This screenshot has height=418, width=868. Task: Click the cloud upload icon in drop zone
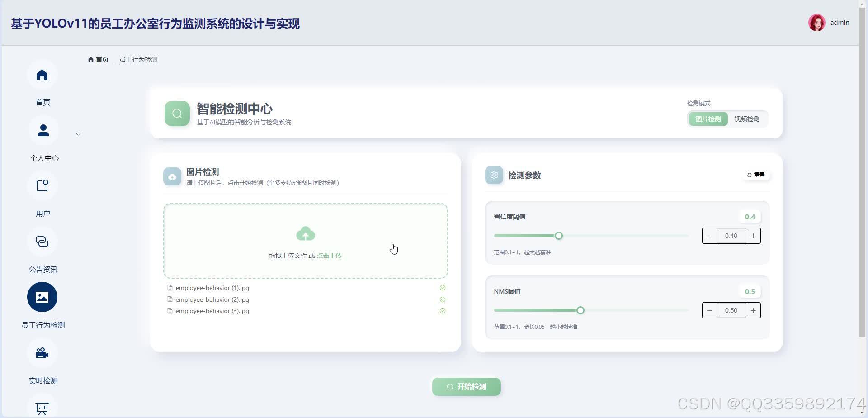[x=306, y=234]
